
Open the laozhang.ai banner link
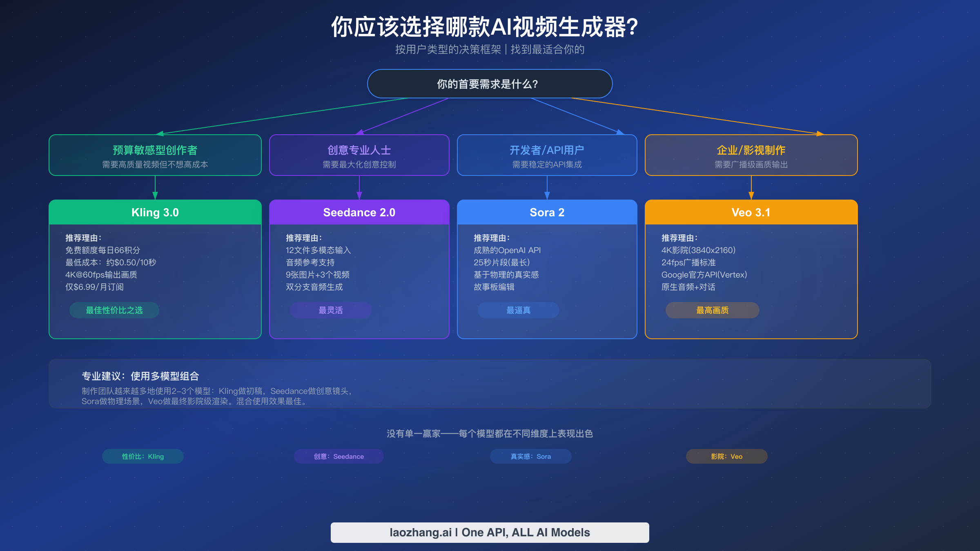click(x=490, y=532)
